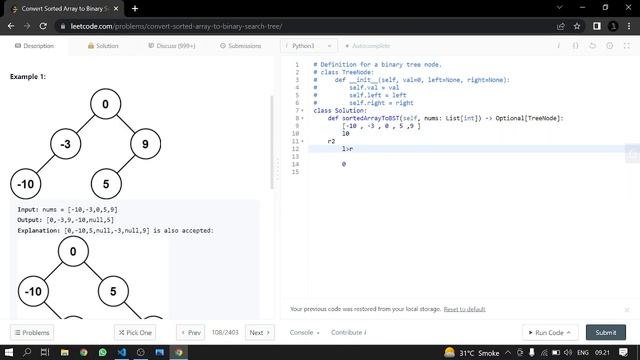View the Submissions tab
The height and width of the screenshot is (360, 640).
240,46
